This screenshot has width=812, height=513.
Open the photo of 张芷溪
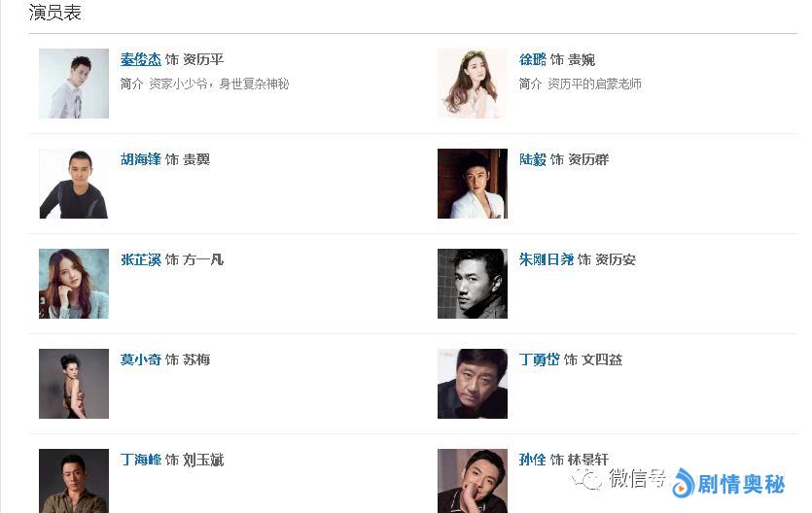74,284
